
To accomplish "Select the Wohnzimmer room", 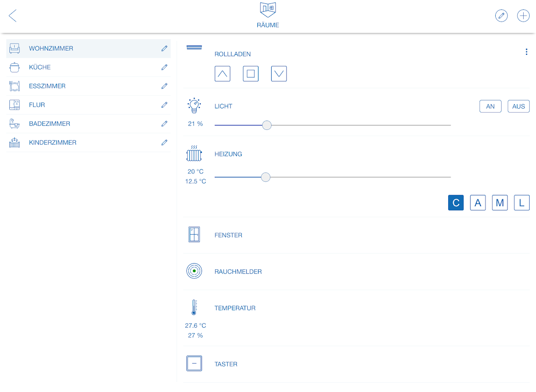I will point(89,49).
